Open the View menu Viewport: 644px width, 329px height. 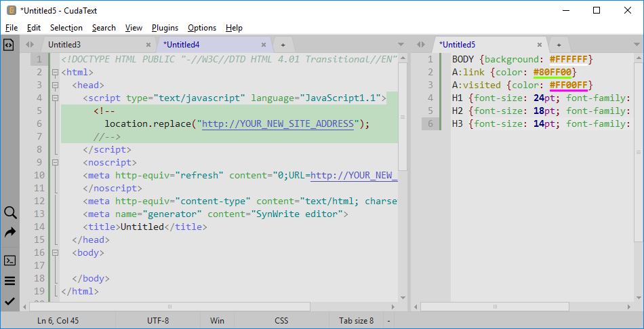(x=134, y=28)
